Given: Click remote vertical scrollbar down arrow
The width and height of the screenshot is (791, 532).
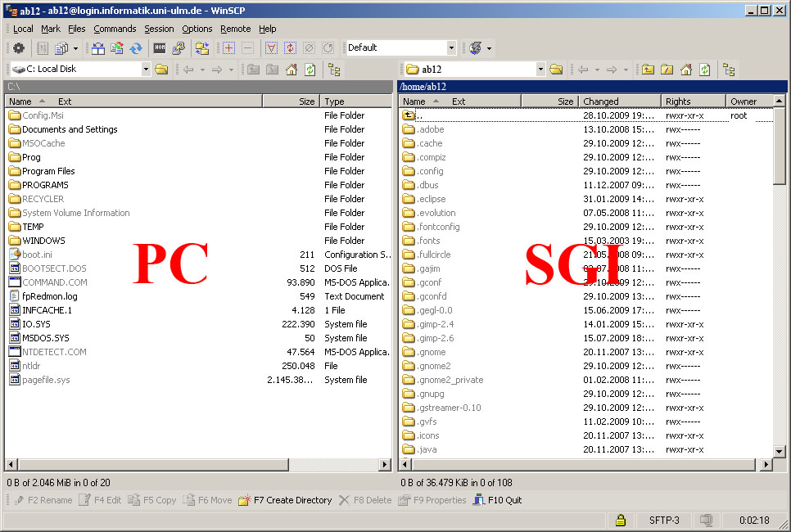Looking at the screenshot, I should [x=779, y=451].
